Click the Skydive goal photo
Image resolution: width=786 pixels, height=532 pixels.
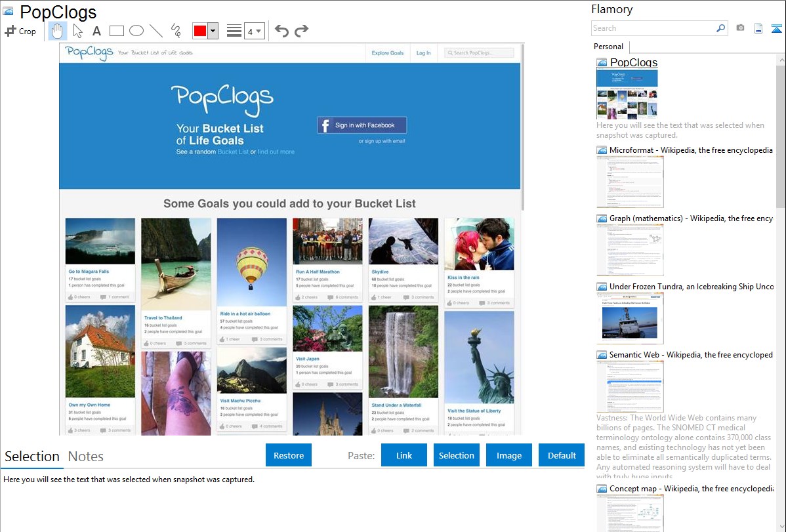(403, 241)
